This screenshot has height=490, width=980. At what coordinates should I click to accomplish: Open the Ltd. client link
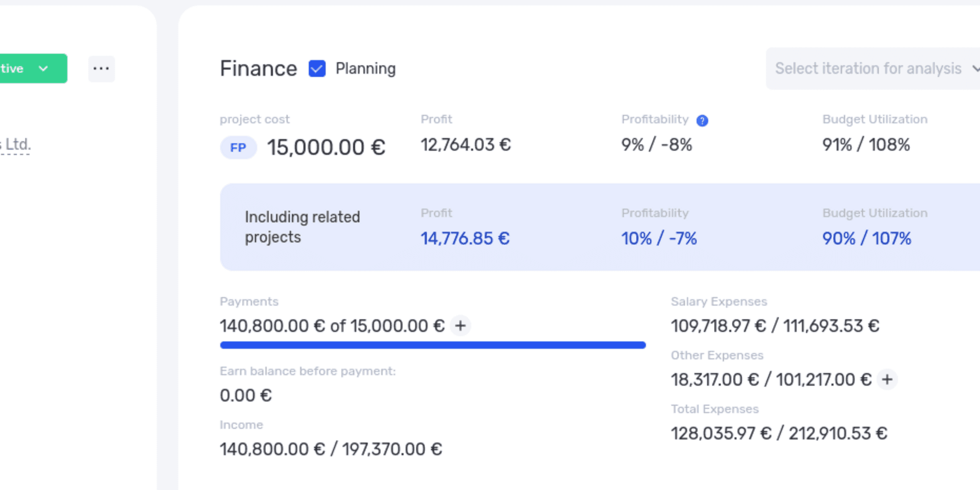tap(16, 144)
